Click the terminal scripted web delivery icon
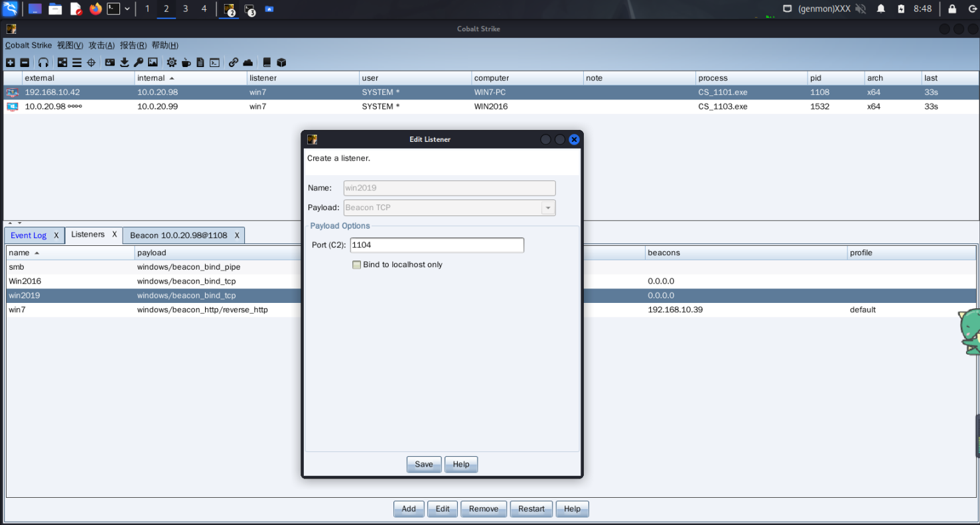This screenshot has width=980, height=525. click(x=214, y=62)
